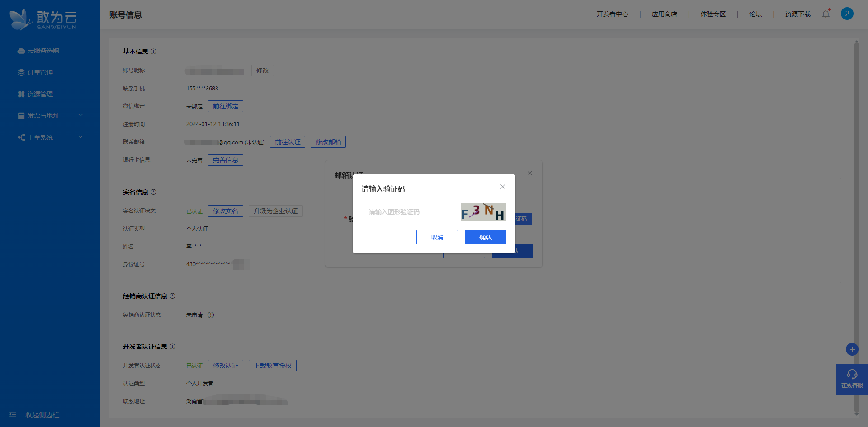The height and width of the screenshot is (427, 868).
Task: Click info icon beside 基本信息
Action: (x=154, y=52)
